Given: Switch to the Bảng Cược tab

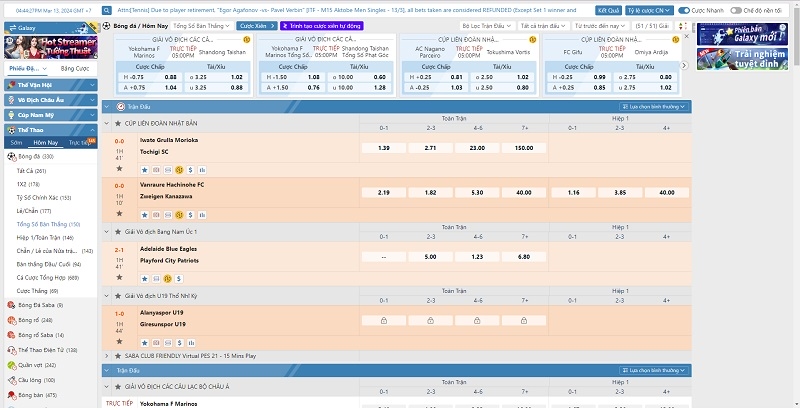Looking at the screenshot, I should [x=74, y=69].
